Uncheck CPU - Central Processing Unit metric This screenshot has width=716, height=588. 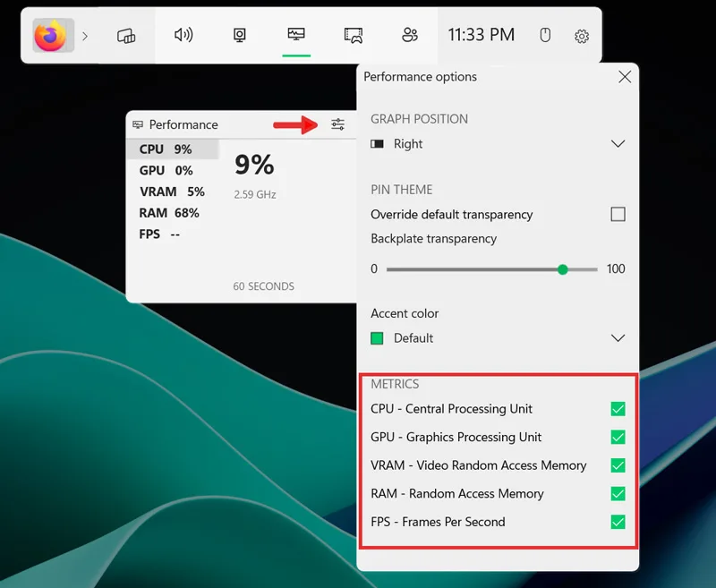click(618, 409)
